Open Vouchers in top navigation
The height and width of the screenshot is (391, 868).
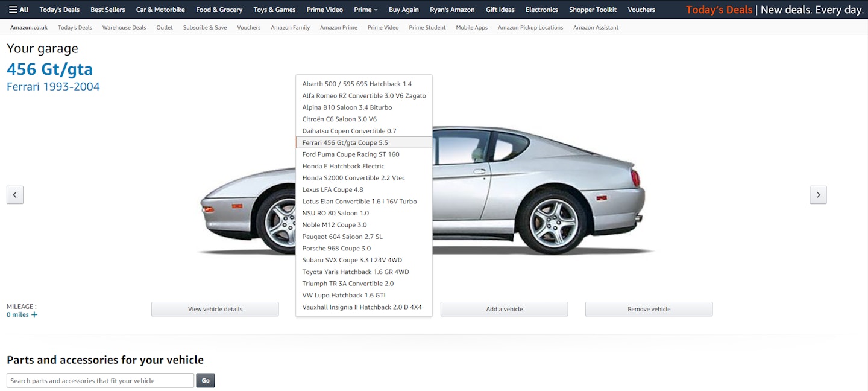[641, 10]
